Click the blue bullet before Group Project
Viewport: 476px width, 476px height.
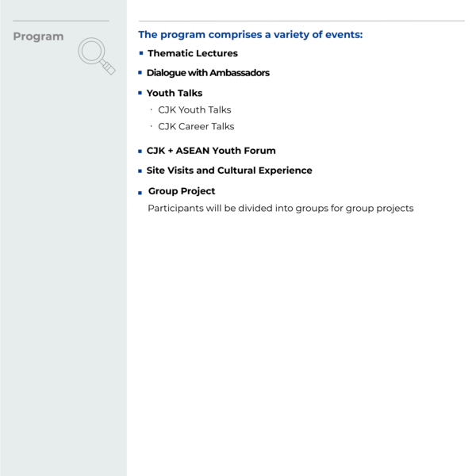(140, 192)
